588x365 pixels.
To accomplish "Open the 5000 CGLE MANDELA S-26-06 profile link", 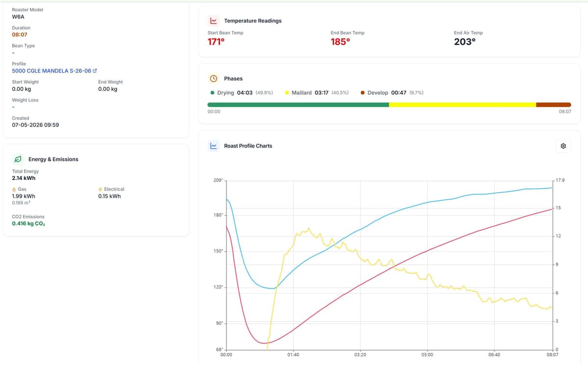I will (51, 71).
